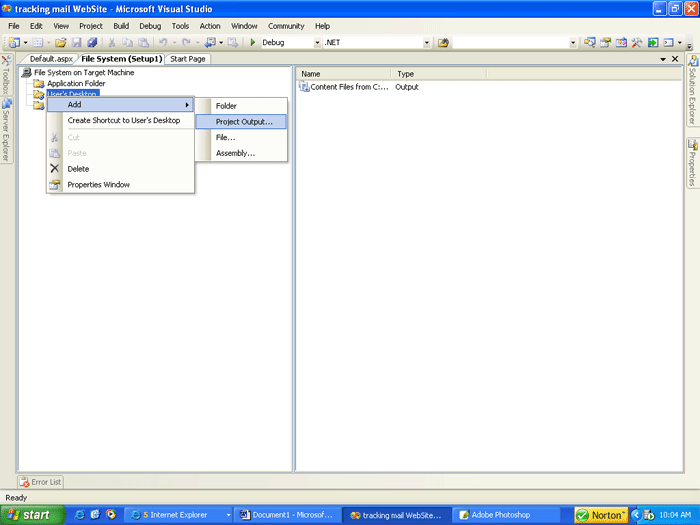Choose Folder from the Add submenu
Image resolution: width=700 pixels, height=525 pixels.
tap(241, 106)
